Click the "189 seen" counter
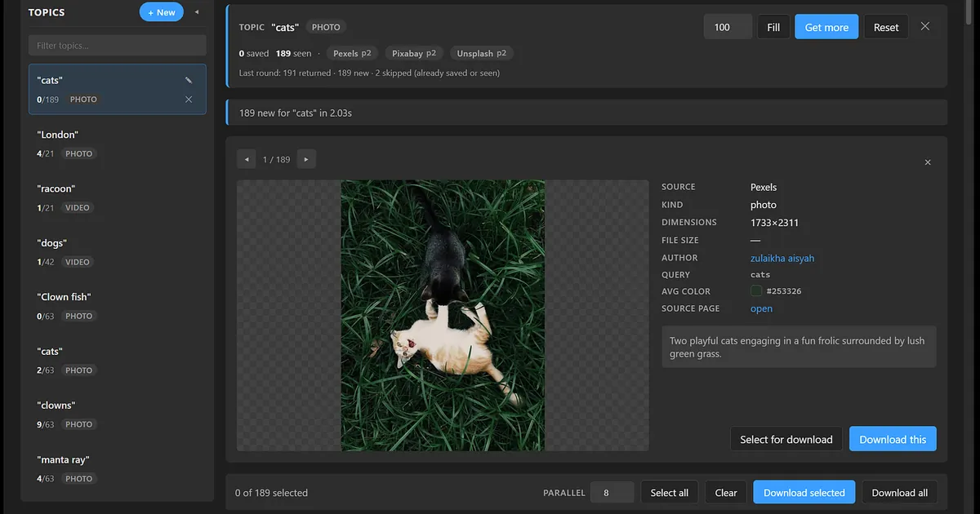Viewport: 980px width, 514px height. point(294,53)
